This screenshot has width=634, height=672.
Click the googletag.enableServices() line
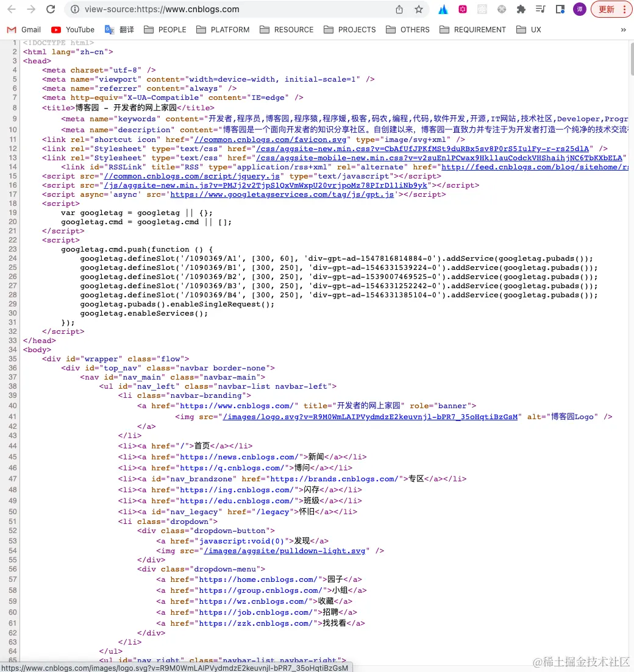coord(144,313)
